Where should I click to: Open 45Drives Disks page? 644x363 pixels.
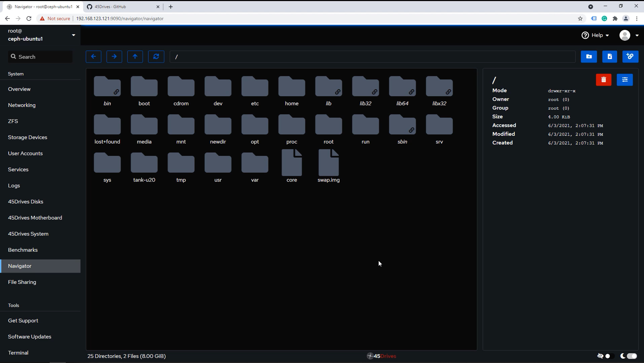pyautogui.click(x=40, y=202)
